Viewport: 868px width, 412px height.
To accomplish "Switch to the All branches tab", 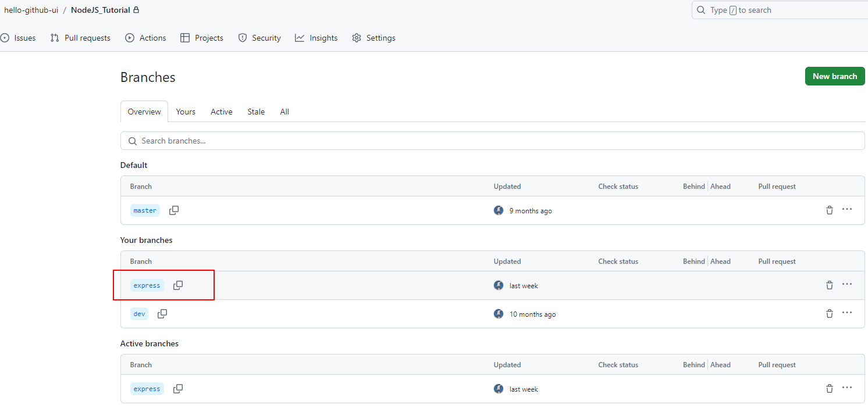I will [284, 112].
